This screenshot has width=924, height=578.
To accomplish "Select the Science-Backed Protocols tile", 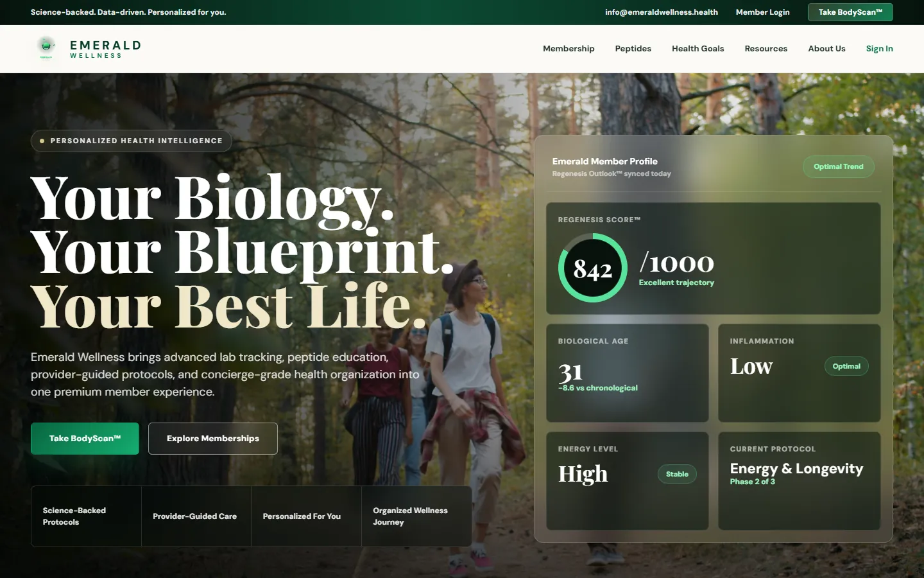I will [86, 516].
